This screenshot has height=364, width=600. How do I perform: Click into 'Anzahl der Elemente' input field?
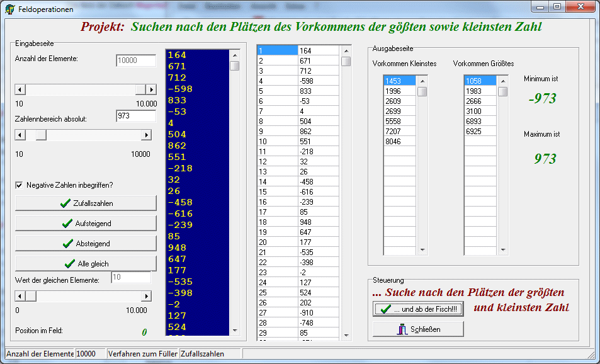(x=136, y=60)
